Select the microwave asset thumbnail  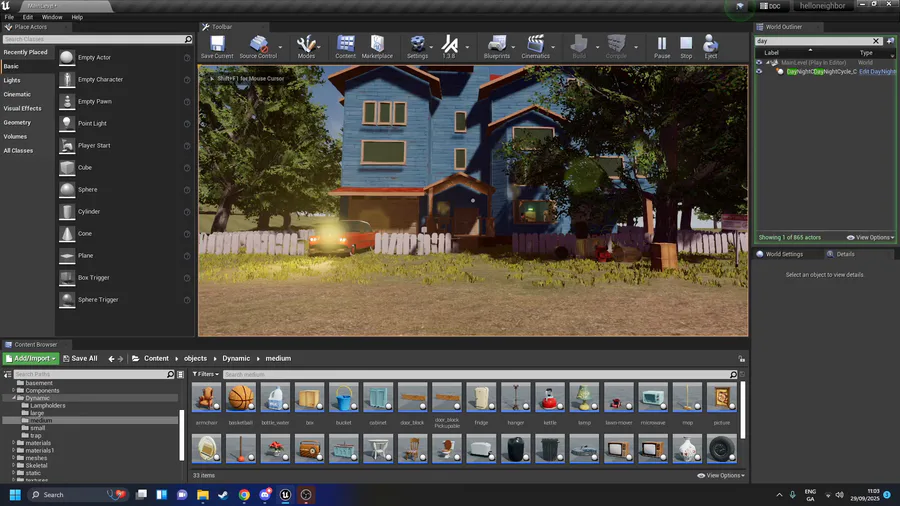653,397
